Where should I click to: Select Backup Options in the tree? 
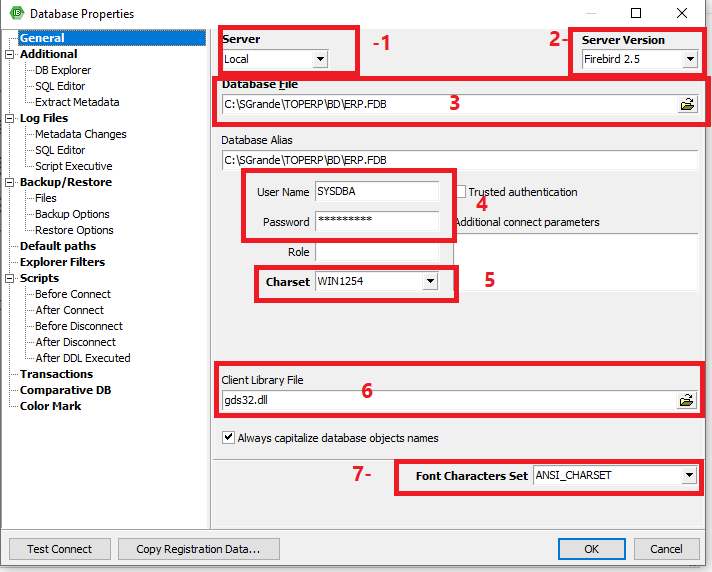72,214
